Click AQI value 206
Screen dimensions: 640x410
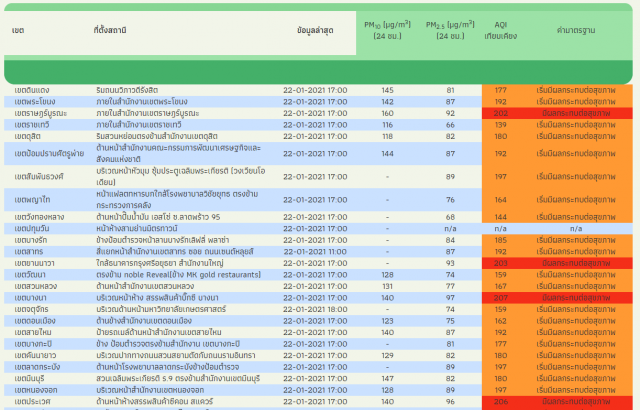tap(500, 402)
